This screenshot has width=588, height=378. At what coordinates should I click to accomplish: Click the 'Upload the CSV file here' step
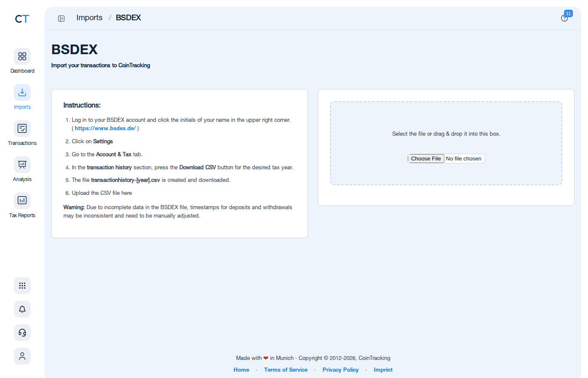tap(102, 193)
